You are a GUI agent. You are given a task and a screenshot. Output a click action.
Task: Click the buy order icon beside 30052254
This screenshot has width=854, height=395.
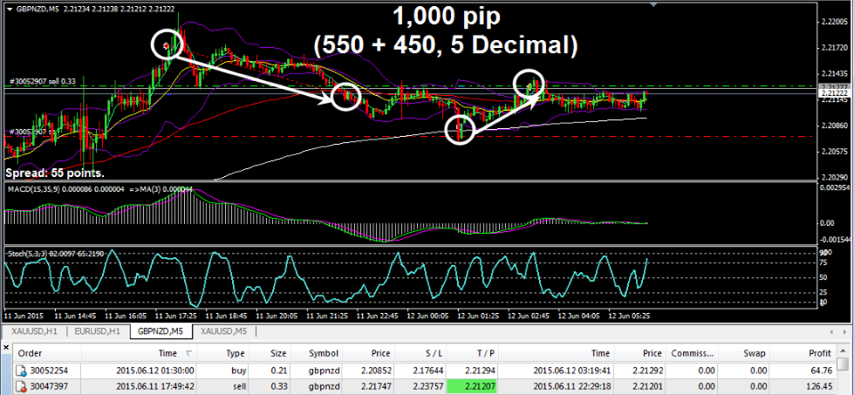(x=21, y=372)
